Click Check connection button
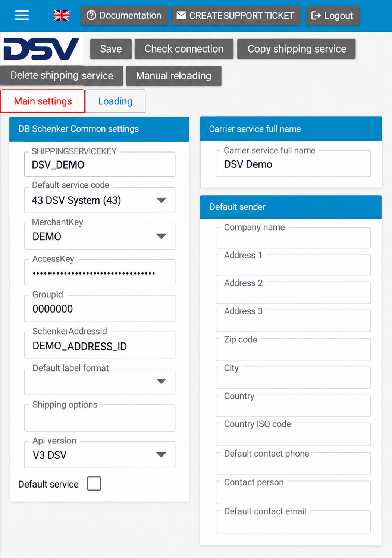The image size is (392, 558). pos(184,49)
